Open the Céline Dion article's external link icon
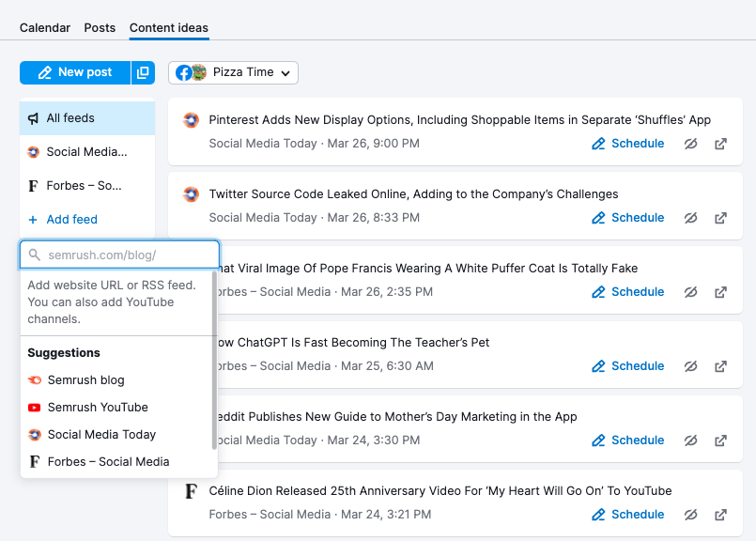The height and width of the screenshot is (541, 756). (x=720, y=514)
